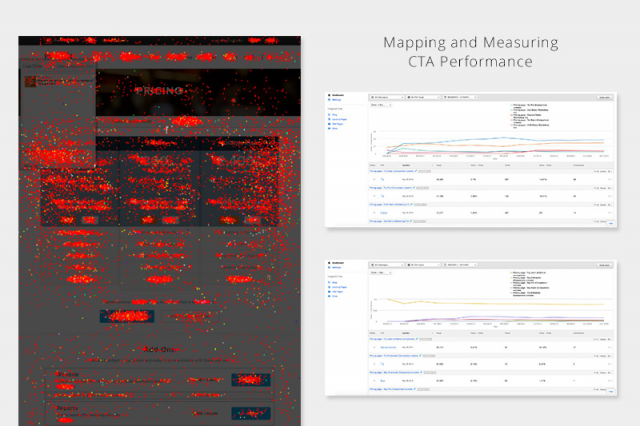The height and width of the screenshot is (426, 640).
Task: Open the first filter dropdown in upper dashboard
Action: (385, 97)
